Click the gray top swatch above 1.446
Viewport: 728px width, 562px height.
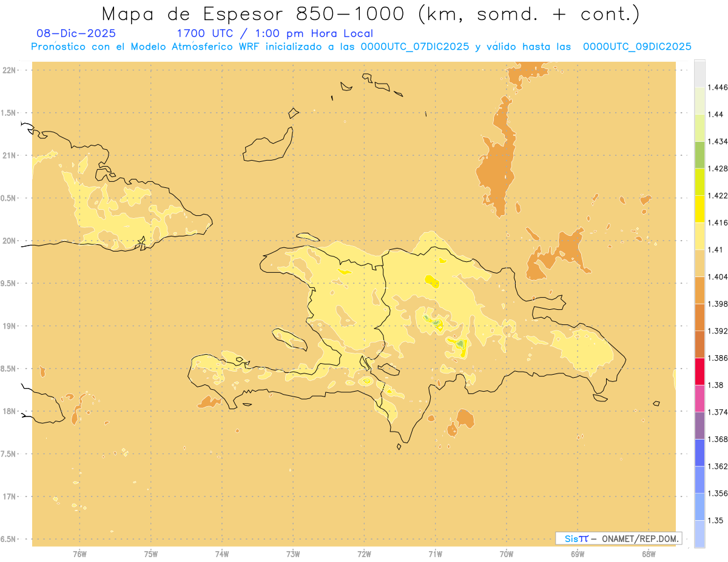click(699, 73)
